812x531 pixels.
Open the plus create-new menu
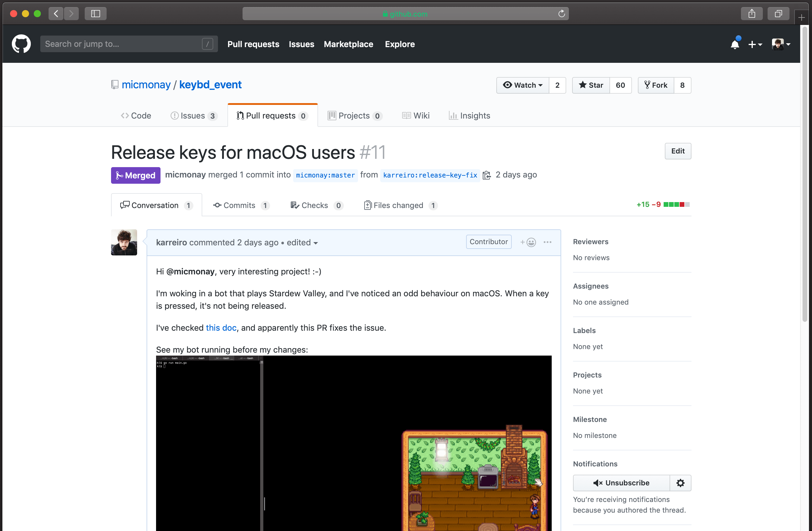pyautogui.click(x=755, y=44)
